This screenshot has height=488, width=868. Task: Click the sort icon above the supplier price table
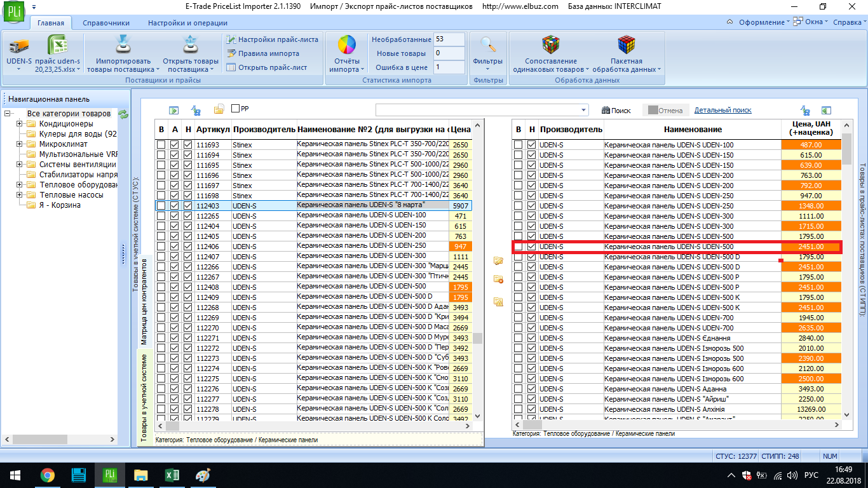pyautogui.click(x=805, y=110)
